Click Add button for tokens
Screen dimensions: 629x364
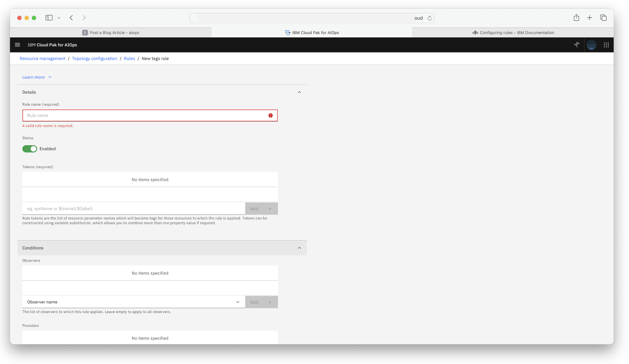261,209
